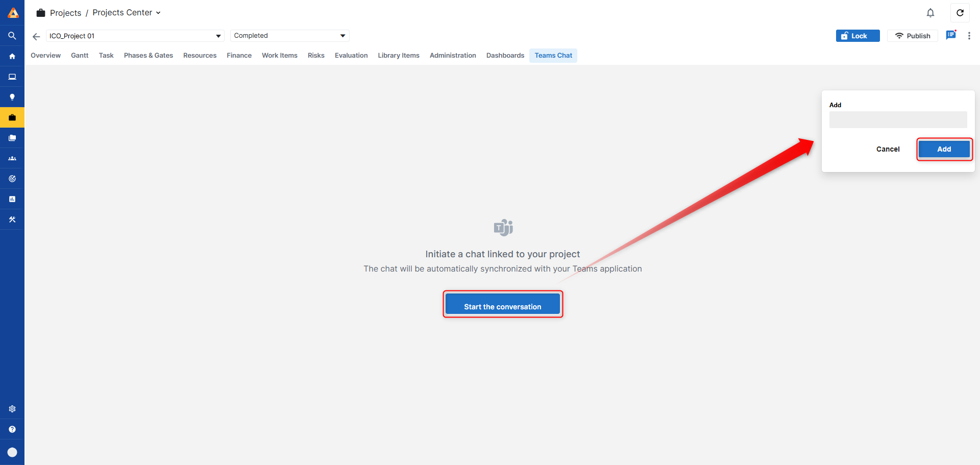This screenshot has height=465, width=980.
Task: Click the Add text input field
Action: click(897, 120)
